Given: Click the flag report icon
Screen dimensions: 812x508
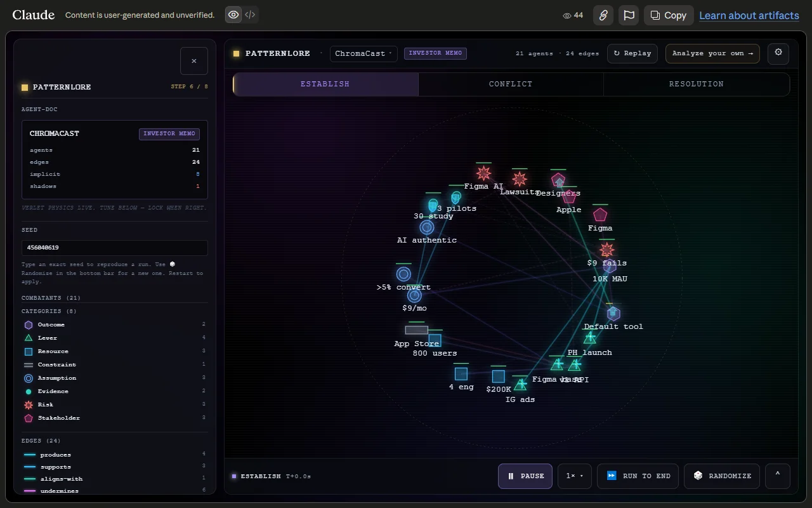Looking at the screenshot, I should click(629, 15).
